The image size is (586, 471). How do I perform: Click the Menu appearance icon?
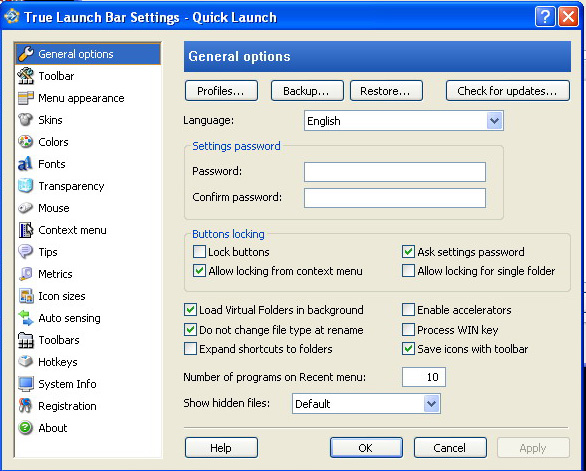[26, 98]
